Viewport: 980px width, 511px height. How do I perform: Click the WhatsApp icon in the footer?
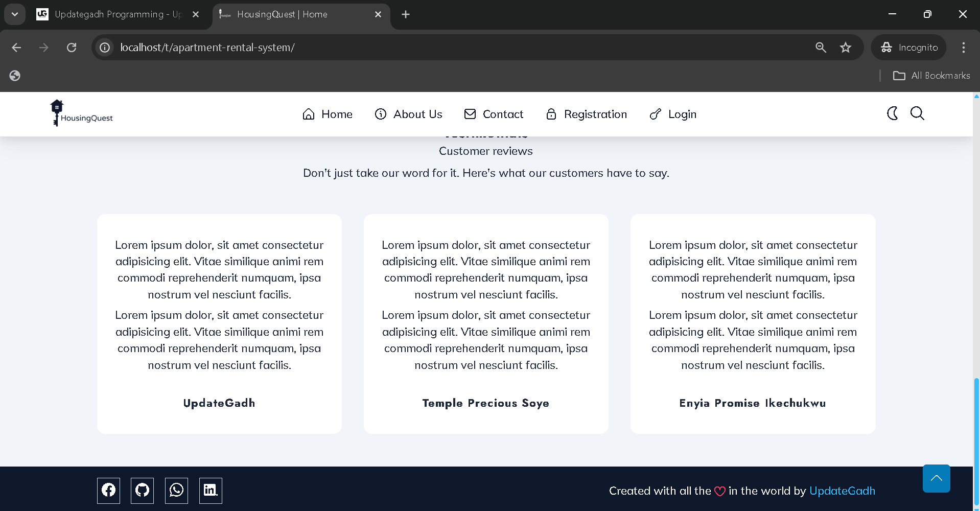click(x=176, y=490)
